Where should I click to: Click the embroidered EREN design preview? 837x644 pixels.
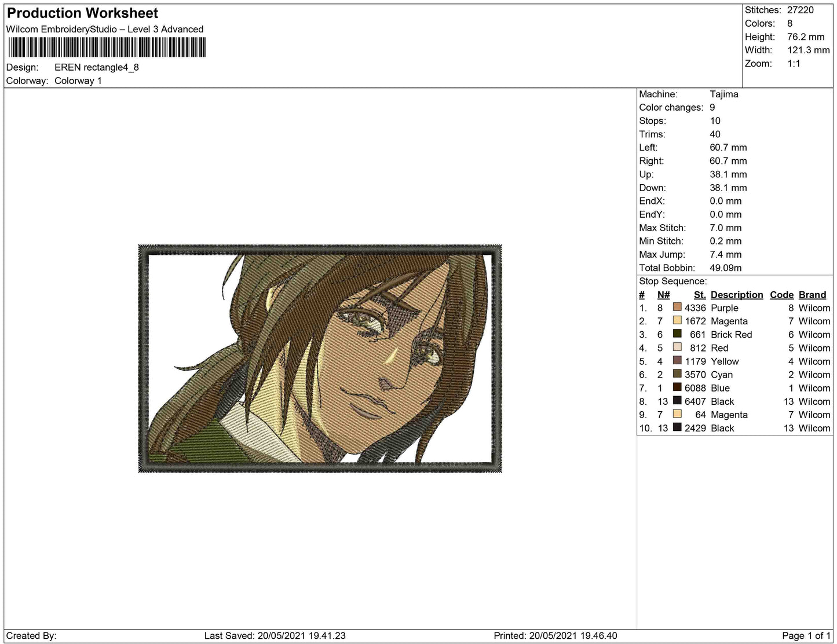pyautogui.click(x=320, y=358)
